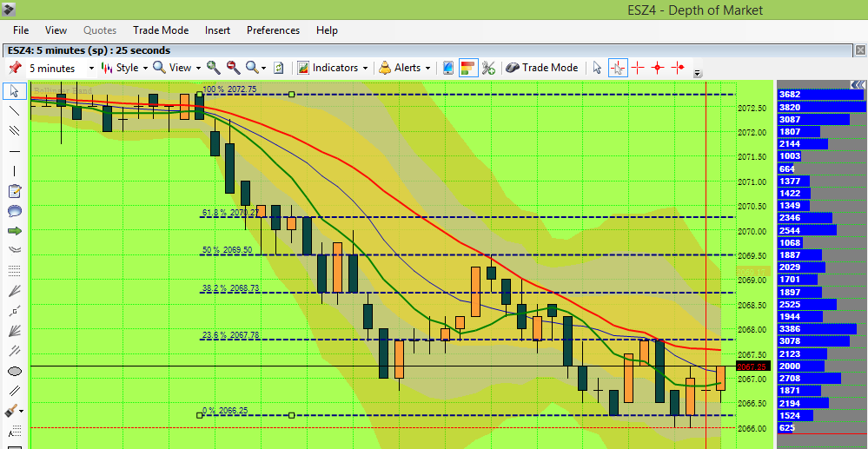Open the 5 minutes interval dropdown
The height and width of the screenshot is (449, 868).
[x=90, y=68]
